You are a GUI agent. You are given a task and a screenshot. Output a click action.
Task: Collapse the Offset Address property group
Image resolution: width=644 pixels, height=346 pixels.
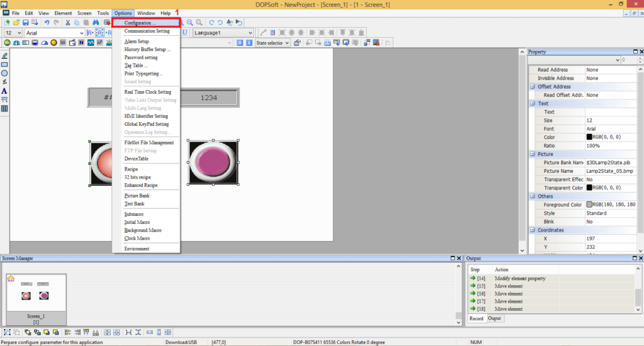click(x=533, y=87)
